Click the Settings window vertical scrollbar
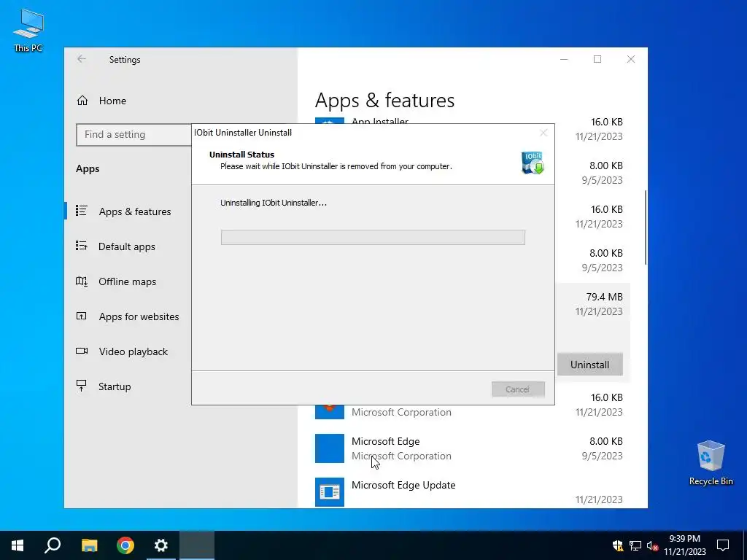The image size is (747, 560). 646,227
